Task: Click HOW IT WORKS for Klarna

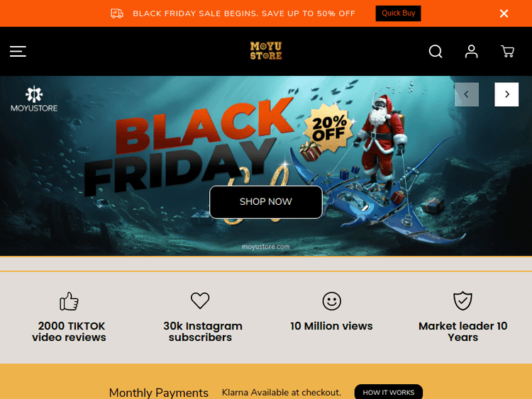Action: (389, 392)
